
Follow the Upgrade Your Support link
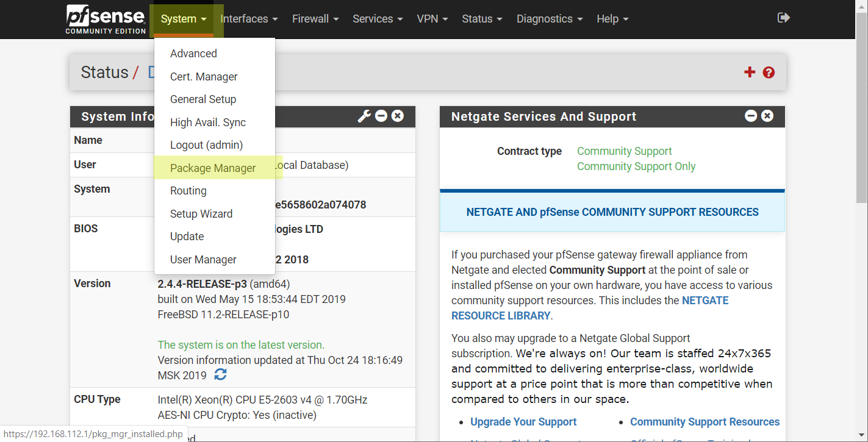523,422
